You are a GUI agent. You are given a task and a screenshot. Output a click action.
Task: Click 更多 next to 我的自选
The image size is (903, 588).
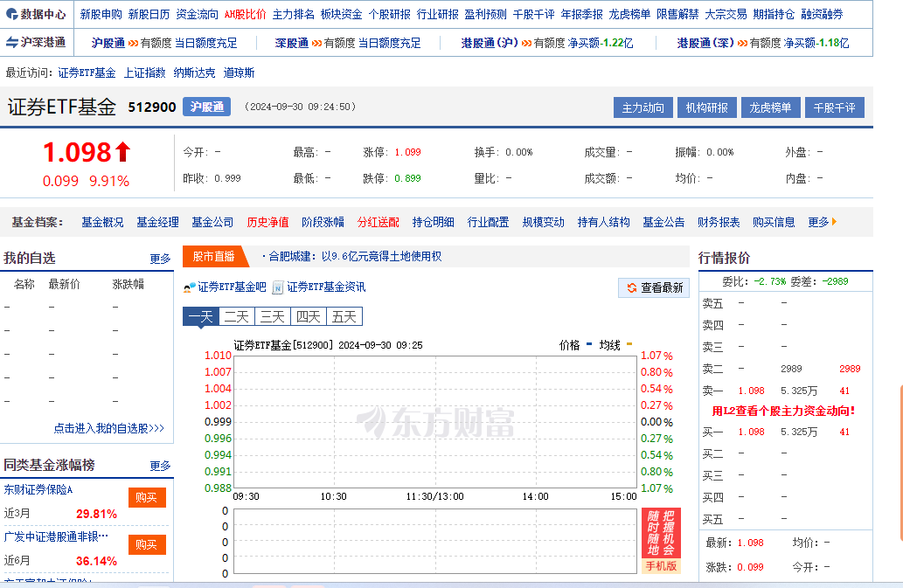160,259
